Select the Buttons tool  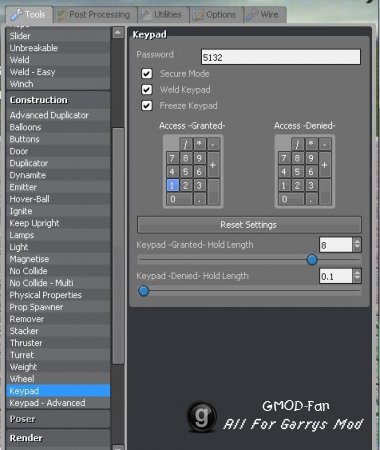[58, 139]
